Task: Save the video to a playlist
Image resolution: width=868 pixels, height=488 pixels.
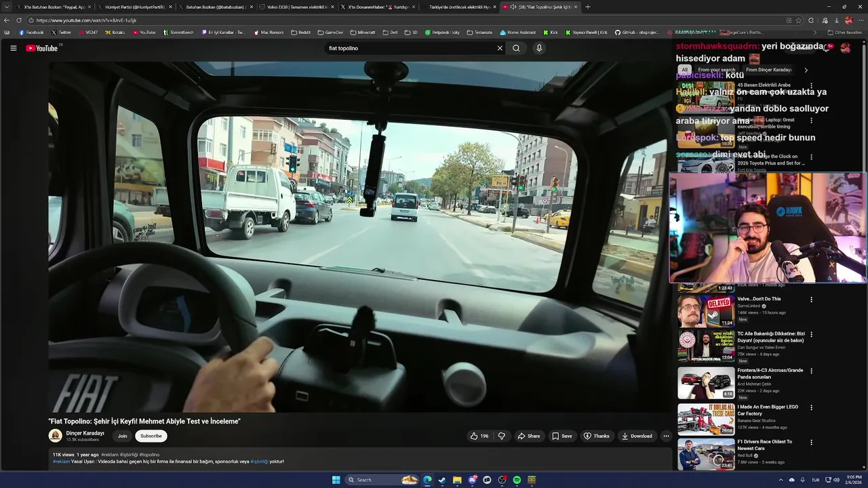Action: [562, 436]
